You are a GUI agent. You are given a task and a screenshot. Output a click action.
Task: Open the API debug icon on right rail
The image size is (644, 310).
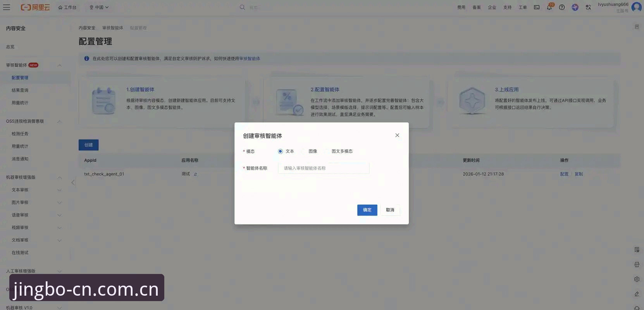pos(637,264)
